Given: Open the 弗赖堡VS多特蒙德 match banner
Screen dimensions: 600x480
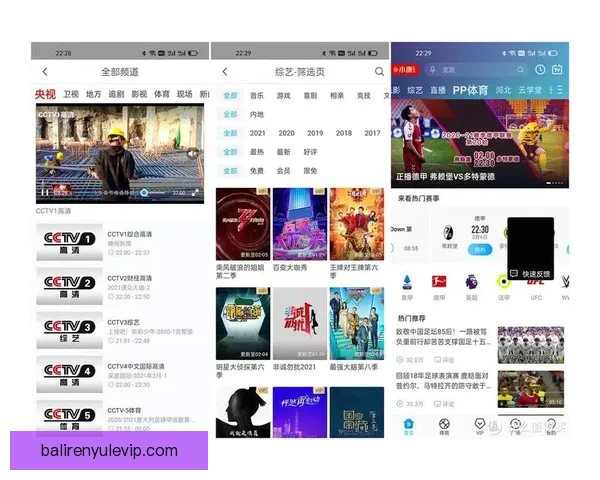Looking at the screenshot, I should [x=480, y=144].
